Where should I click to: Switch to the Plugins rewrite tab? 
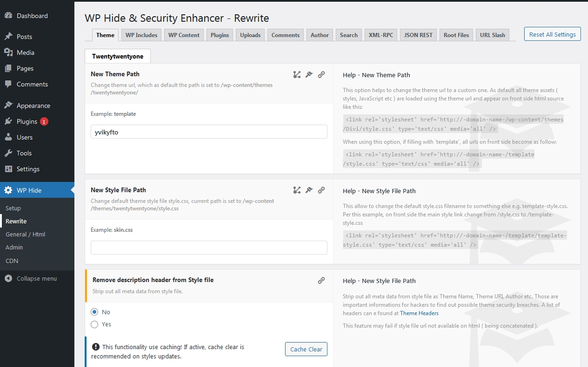click(220, 35)
